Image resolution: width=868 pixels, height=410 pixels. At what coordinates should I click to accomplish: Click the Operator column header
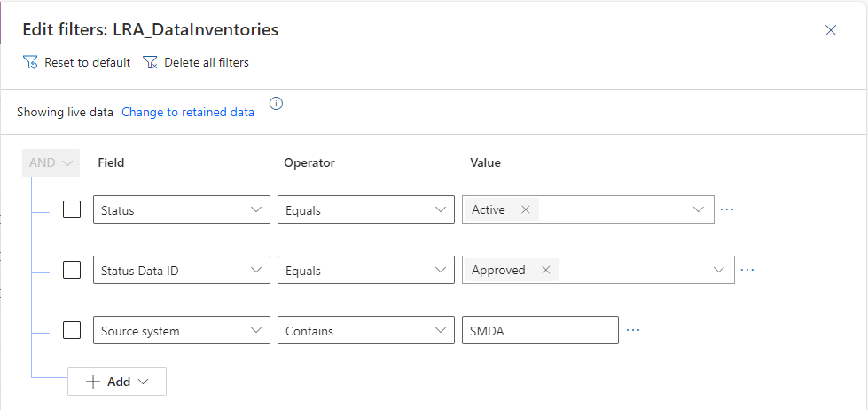pyautogui.click(x=309, y=163)
